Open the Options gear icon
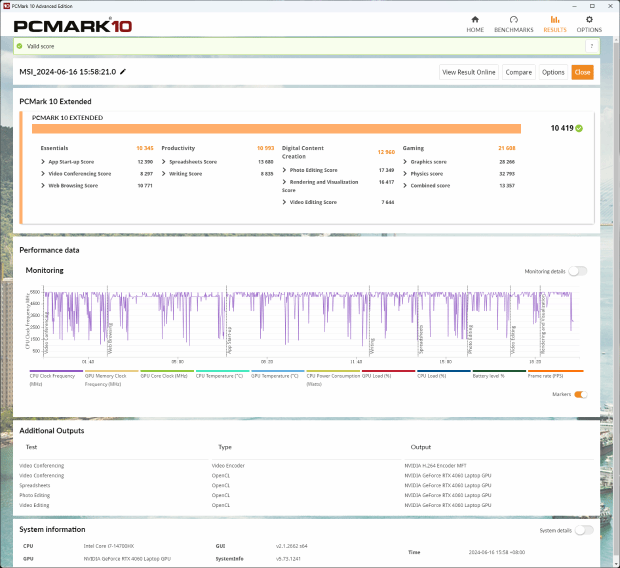Image resolution: width=620 pixels, height=568 pixels. click(589, 19)
